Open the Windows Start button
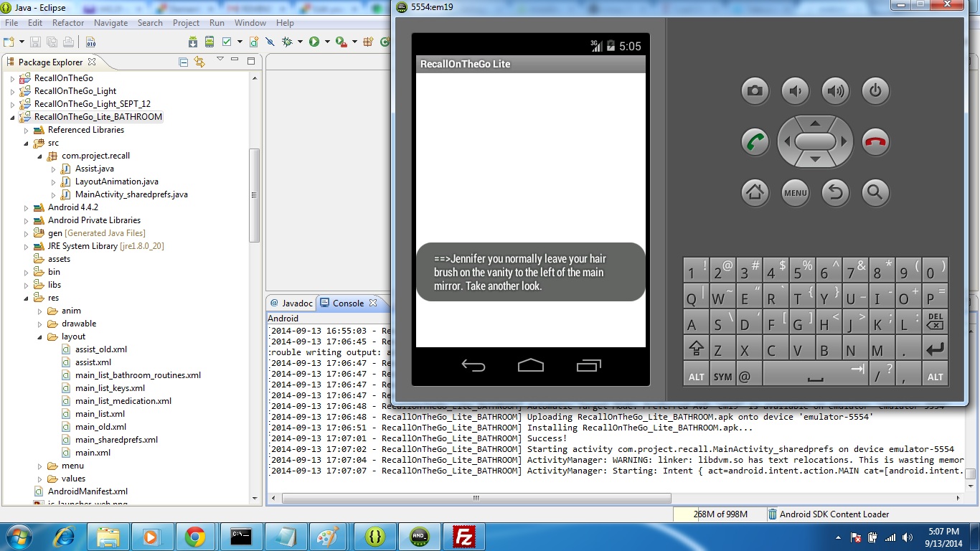 (18, 536)
